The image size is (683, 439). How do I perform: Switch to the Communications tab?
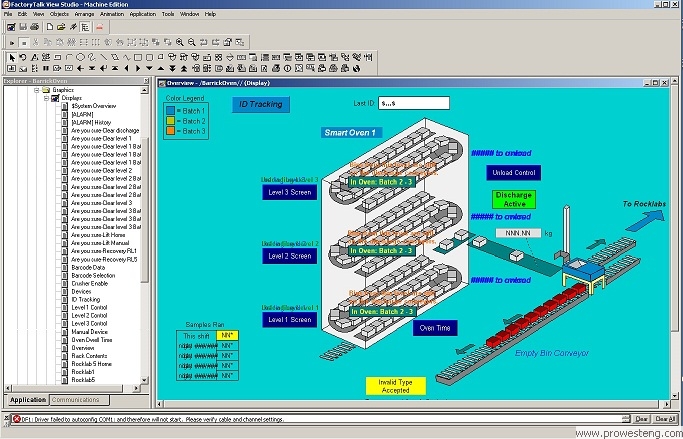(x=79, y=400)
